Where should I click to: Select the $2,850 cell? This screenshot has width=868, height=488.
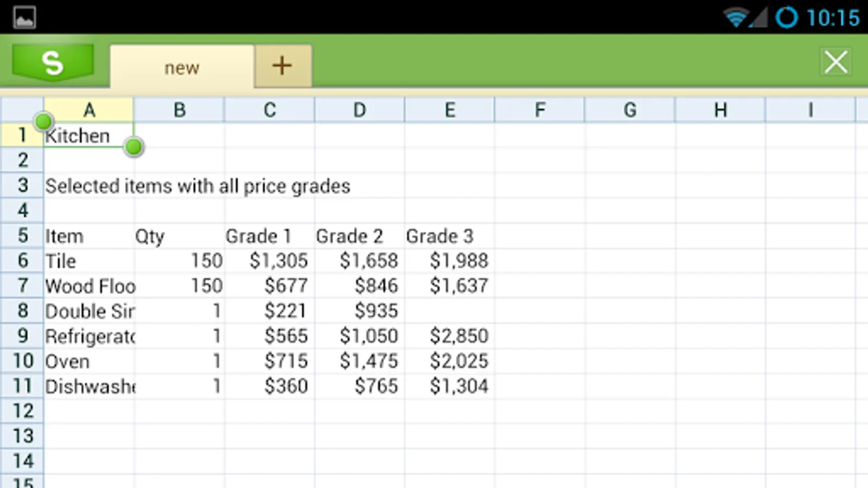[450, 336]
